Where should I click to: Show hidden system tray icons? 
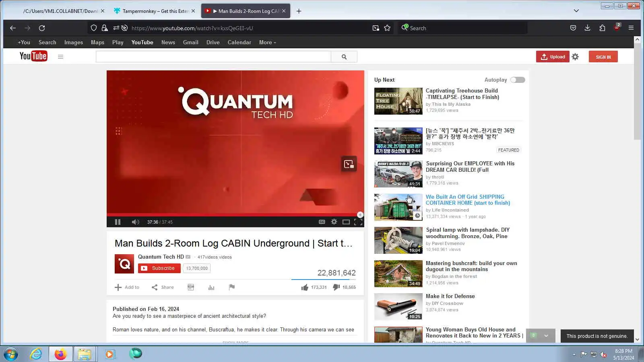[x=574, y=354]
